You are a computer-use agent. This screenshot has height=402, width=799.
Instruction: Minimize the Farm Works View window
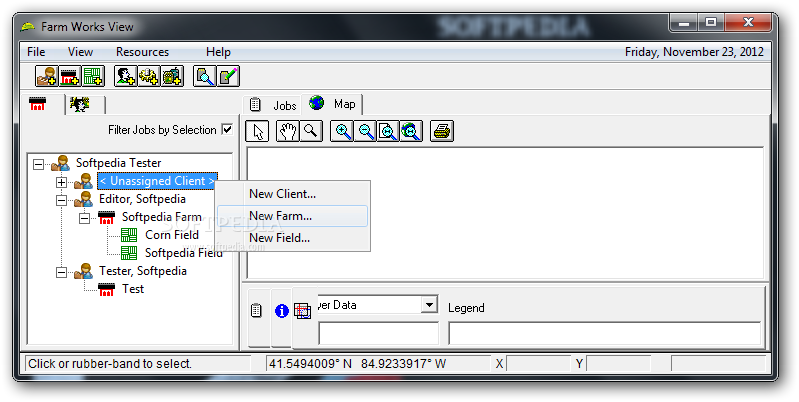(684, 22)
